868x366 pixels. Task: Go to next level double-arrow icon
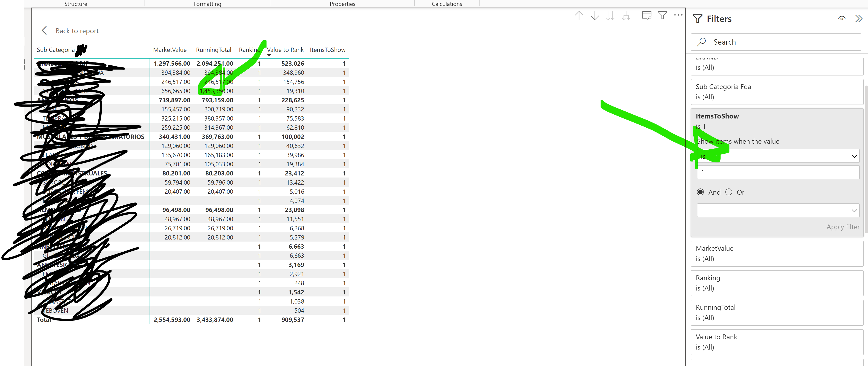coord(610,16)
